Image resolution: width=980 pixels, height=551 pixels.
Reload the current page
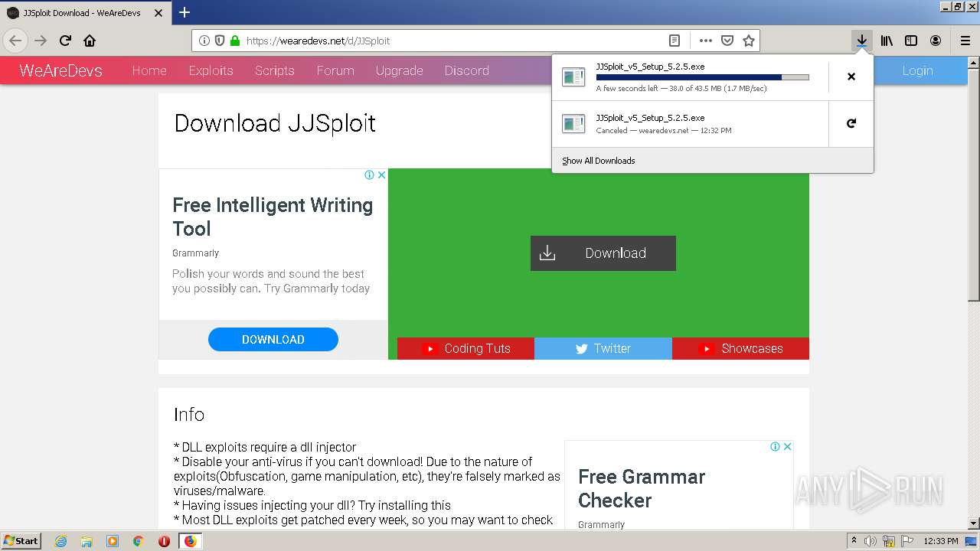65,41
